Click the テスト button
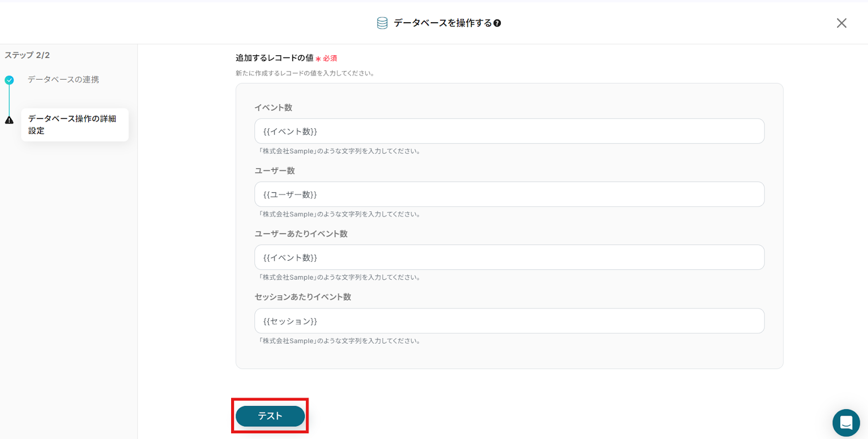 (270, 416)
